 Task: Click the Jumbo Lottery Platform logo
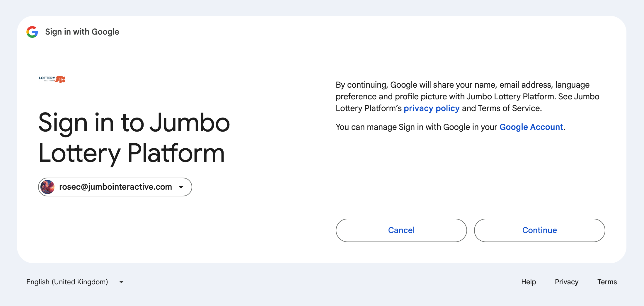52,79
